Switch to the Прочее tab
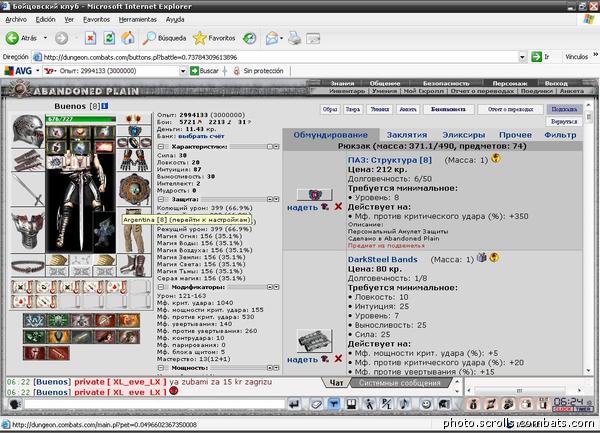The height and width of the screenshot is (433, 600). point(515,135)
